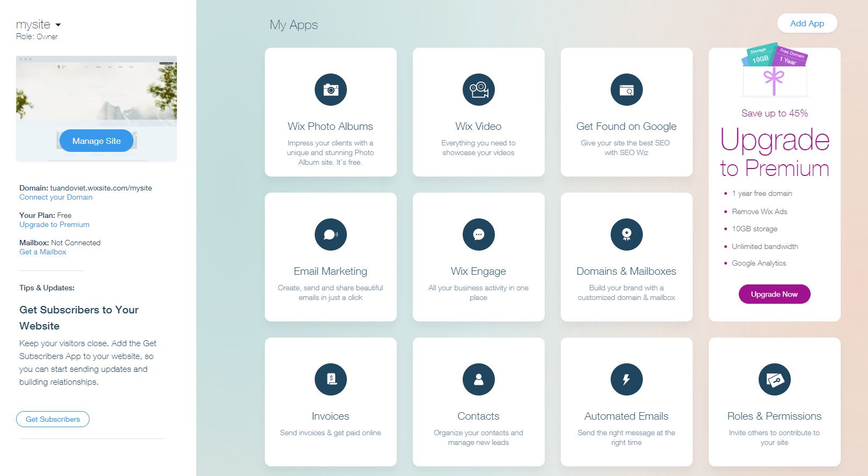This screenshot has height=476, width=868.
Task: Click the Email Marketing title
Action: [330, 271]
